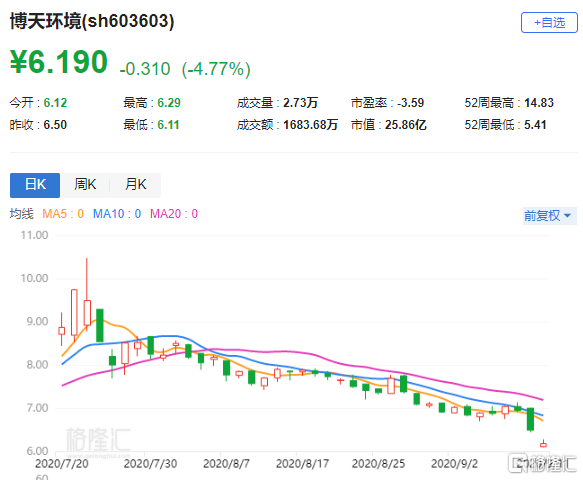Click the MA20 moving average label
Image resolution: width=583 pixels, height=480 pixels.
click(174, 214)
